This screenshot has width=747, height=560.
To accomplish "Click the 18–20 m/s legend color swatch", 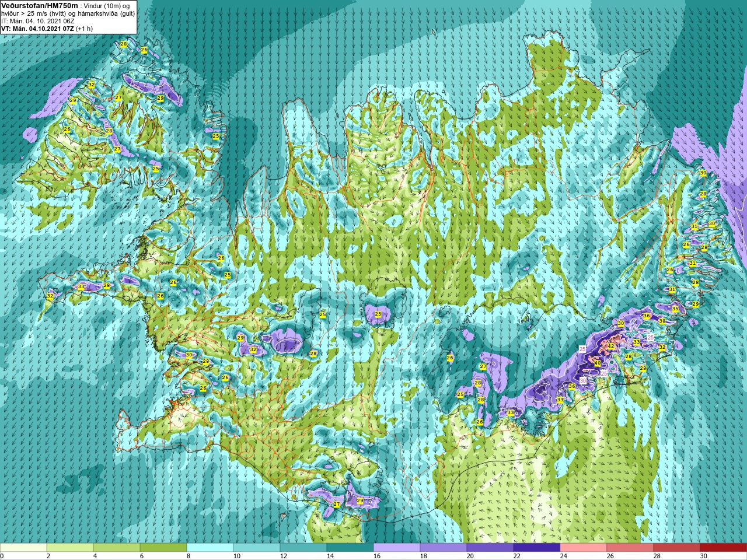I will pyautogui.click(x=444, y=548).
